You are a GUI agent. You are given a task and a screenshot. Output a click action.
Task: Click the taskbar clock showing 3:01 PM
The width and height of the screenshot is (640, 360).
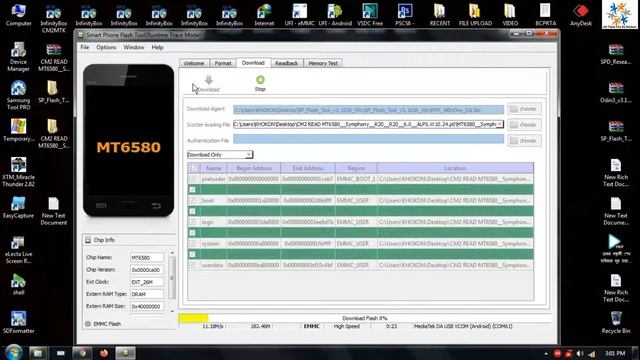point(615,353)
